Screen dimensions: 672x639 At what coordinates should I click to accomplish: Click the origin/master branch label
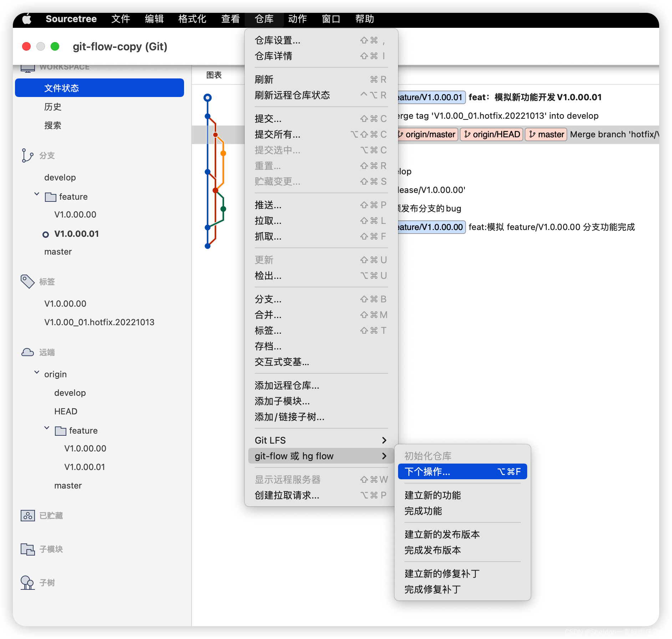428,134
